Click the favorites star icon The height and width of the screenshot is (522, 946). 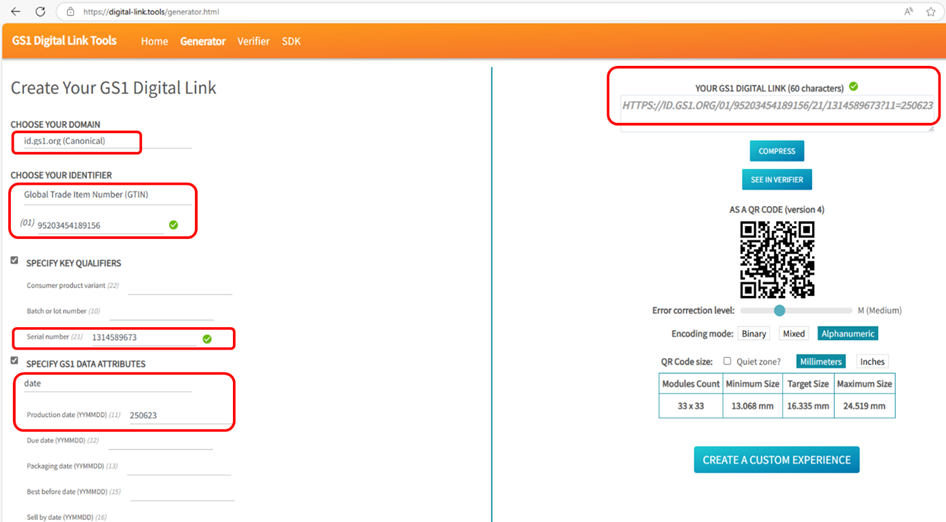pyautogui.click(x=931, y=12)
